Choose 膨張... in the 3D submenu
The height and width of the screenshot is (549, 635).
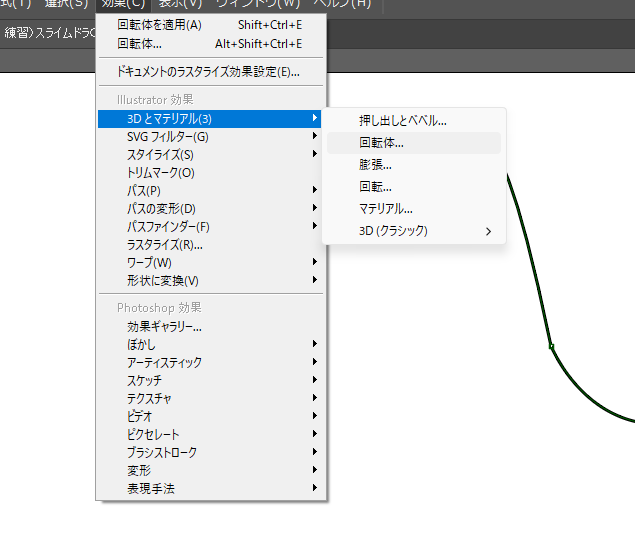pyautogui.click(x=375, y=165)
